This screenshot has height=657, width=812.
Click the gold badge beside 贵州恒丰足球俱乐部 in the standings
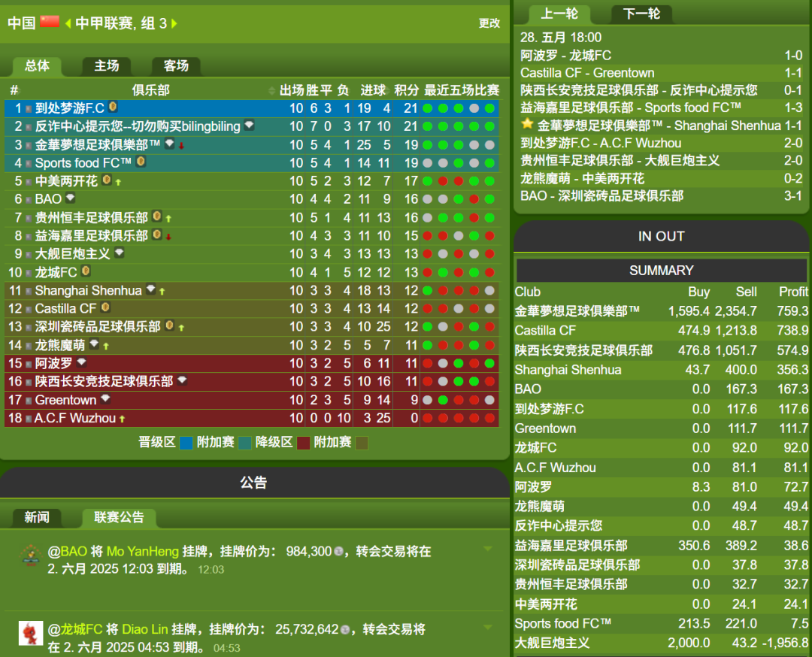pyautogui.click(x=157, y=216)
